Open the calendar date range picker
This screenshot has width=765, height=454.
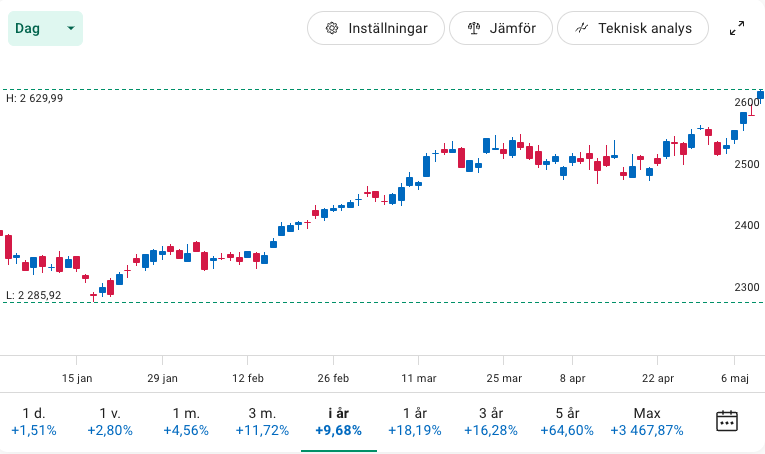point(727,421)
